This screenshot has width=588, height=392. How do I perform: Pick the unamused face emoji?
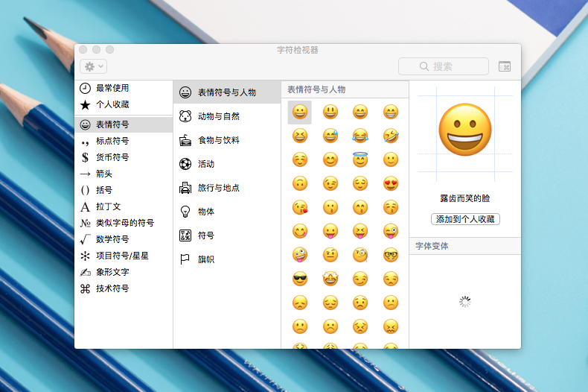tap(391, 279)
